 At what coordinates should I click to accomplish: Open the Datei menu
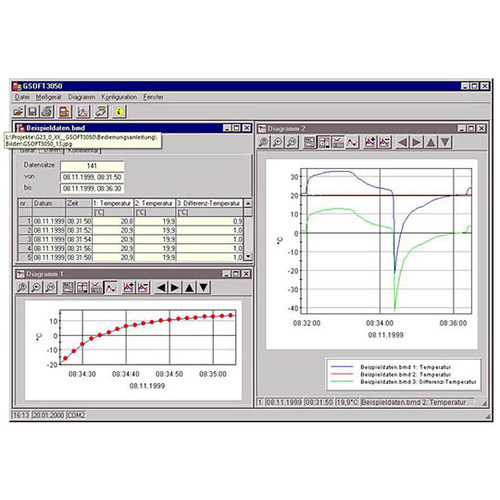click(x=22, y=97)
